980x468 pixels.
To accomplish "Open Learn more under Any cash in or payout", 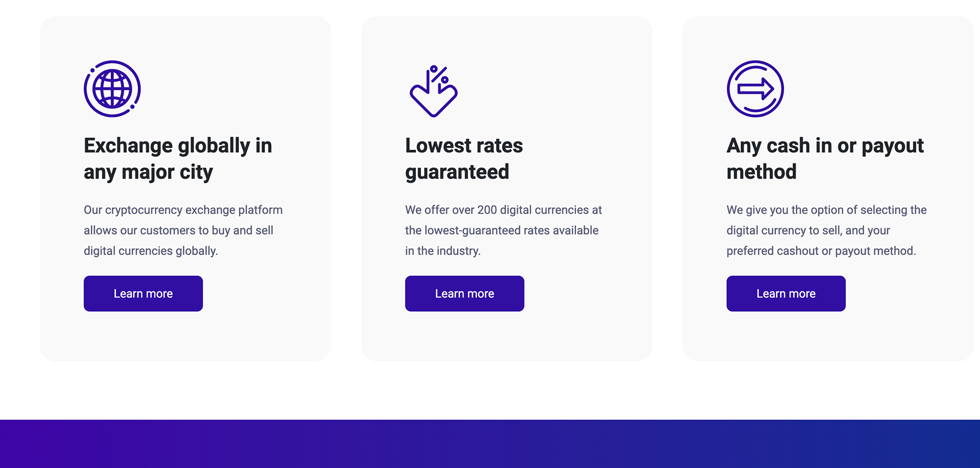I will [786, 293].
